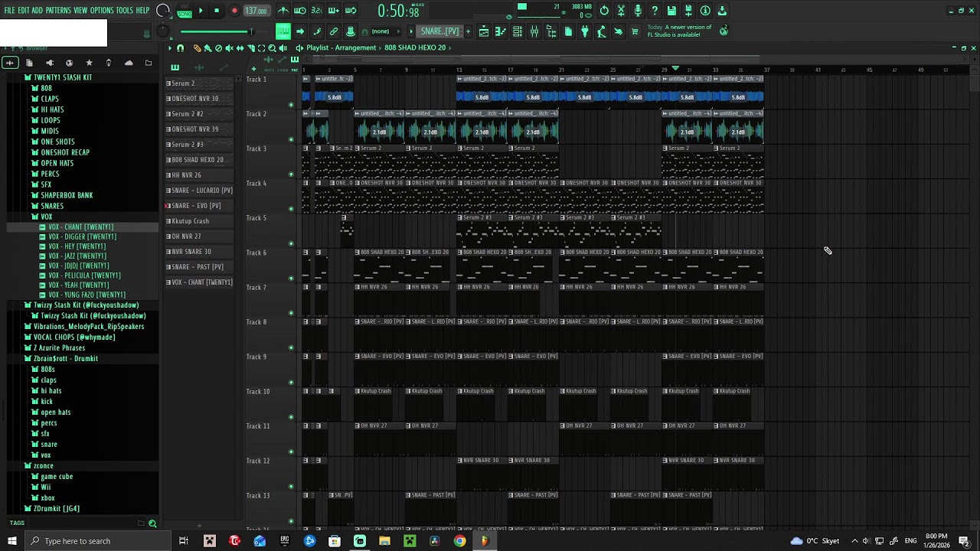Select the Draw pencil tool in playlist

(x=197, y=47)
